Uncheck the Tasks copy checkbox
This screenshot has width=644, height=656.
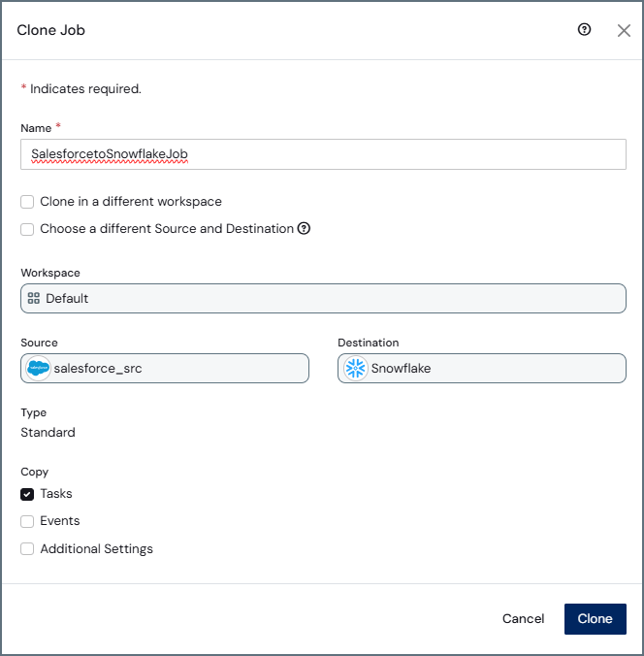click(27, 494)
